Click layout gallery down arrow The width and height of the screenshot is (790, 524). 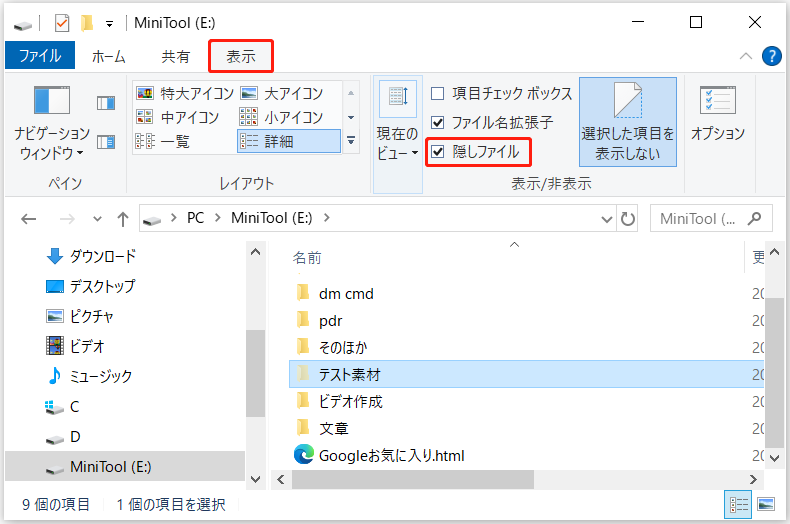351,117
